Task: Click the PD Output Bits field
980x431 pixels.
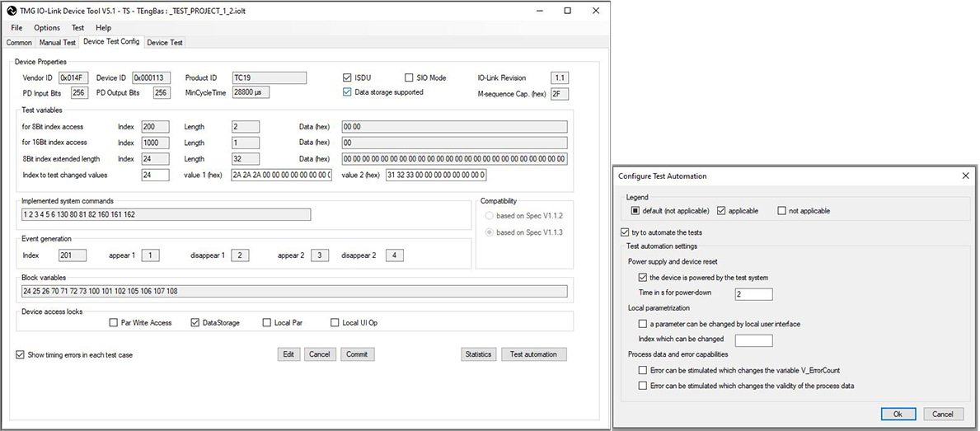Action: tap(162, 92)
